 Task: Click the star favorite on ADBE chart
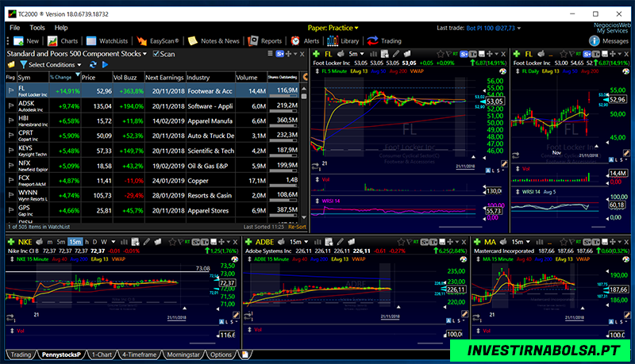pyautogui.click(x=401, y=242)
